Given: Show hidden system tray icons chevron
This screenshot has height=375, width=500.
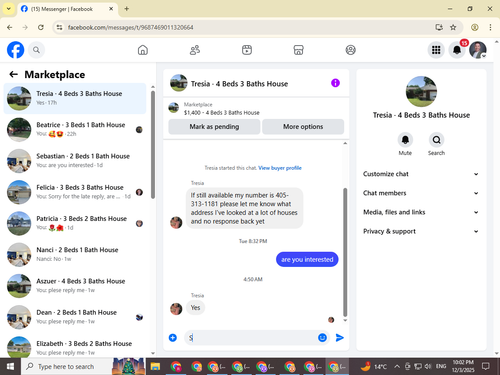Looking at the screenshot, I should tap(397, 367).
